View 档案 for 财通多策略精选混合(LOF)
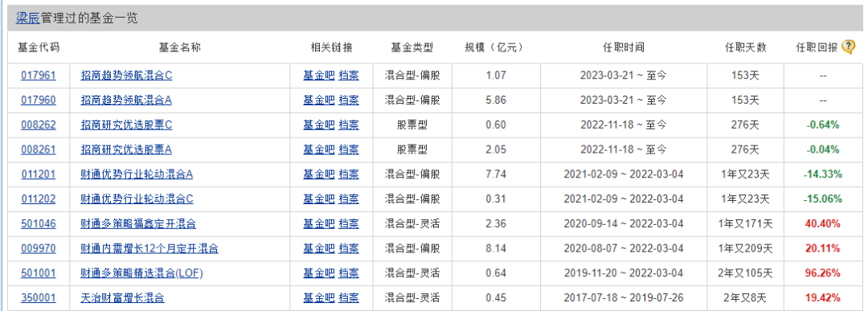Screen dimensions: 868x311 (x=349, y=273)
